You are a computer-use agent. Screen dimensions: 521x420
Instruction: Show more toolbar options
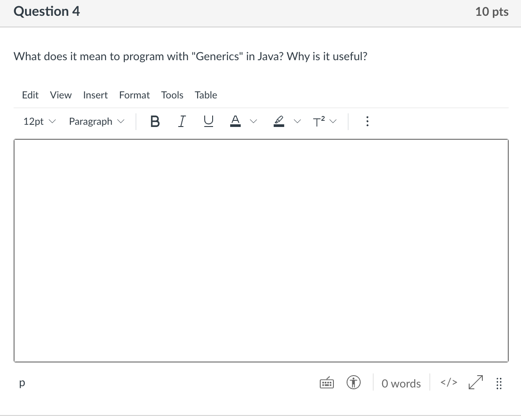[367, 121]
